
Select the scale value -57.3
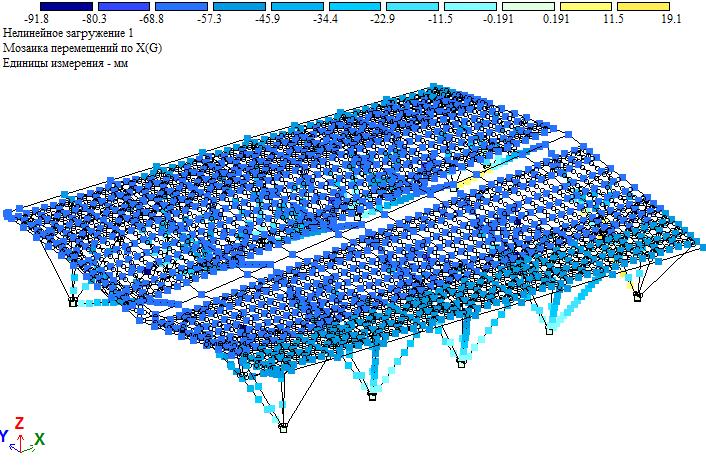pos(209,19)
